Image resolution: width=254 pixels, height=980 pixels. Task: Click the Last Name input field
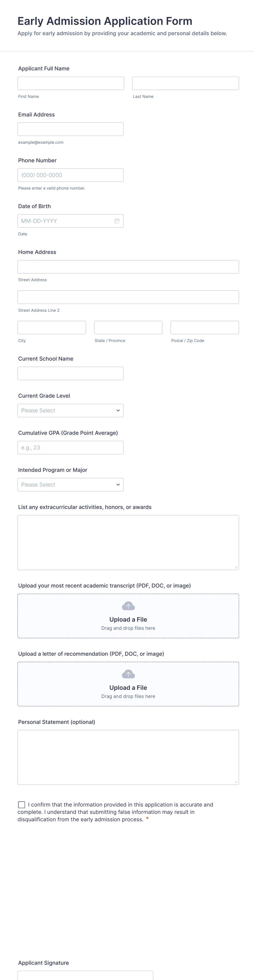coord(185,83)
